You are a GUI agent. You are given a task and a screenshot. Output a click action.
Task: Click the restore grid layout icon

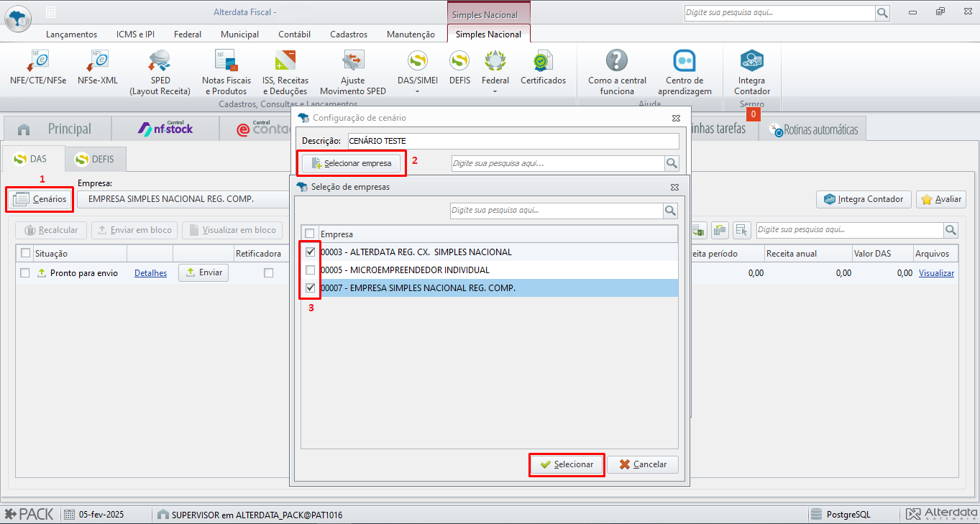[720, 230]
